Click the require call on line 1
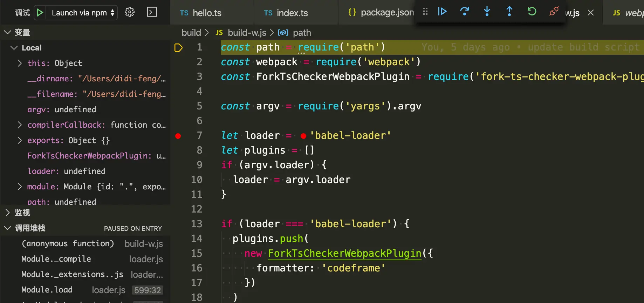 coord(318,47)
